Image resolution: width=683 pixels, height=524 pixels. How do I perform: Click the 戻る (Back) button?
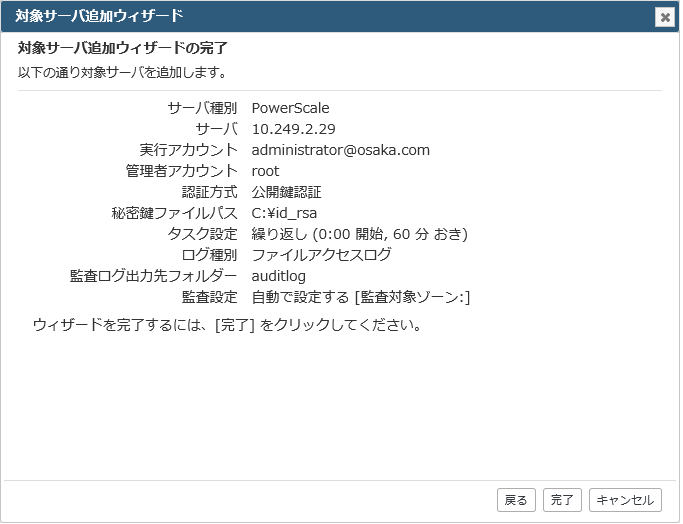pyautogui.click(x=516, y=500)
